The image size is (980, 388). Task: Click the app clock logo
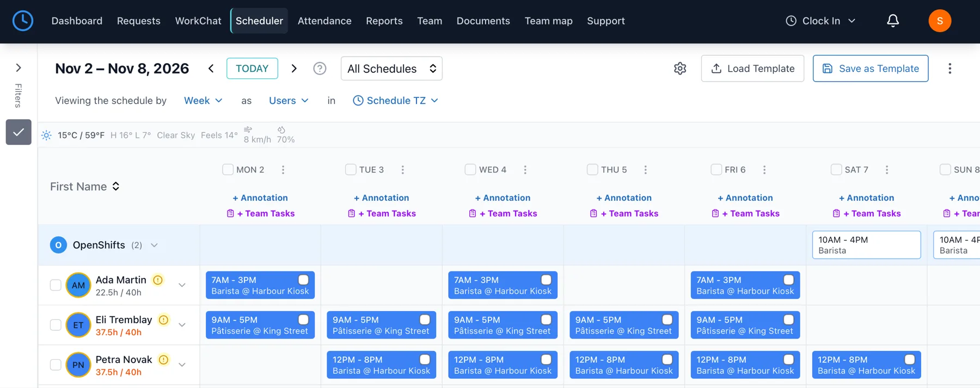point(23,21)
